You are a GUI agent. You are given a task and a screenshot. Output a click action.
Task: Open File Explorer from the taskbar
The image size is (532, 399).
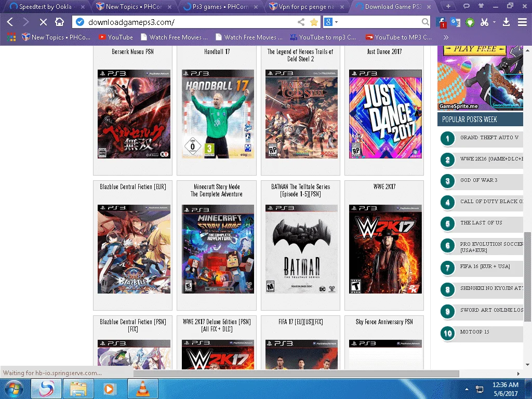[78, 389]
